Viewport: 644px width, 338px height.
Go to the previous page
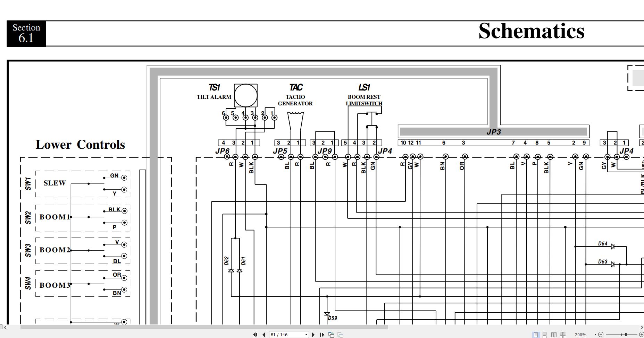click(264, 335)
